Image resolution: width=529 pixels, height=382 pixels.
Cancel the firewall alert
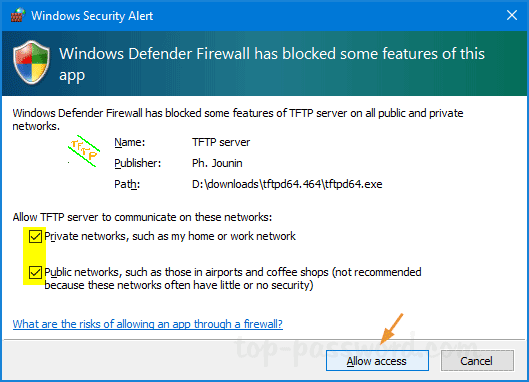tap(477, 361)
